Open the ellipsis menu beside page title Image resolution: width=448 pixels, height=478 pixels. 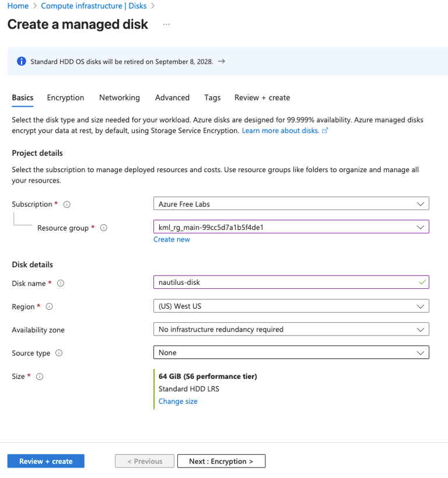pos(167,25)
